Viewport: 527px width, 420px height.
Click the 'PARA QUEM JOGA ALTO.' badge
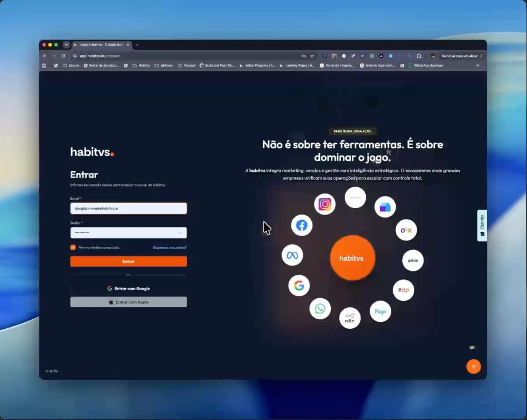coord(352,131)
